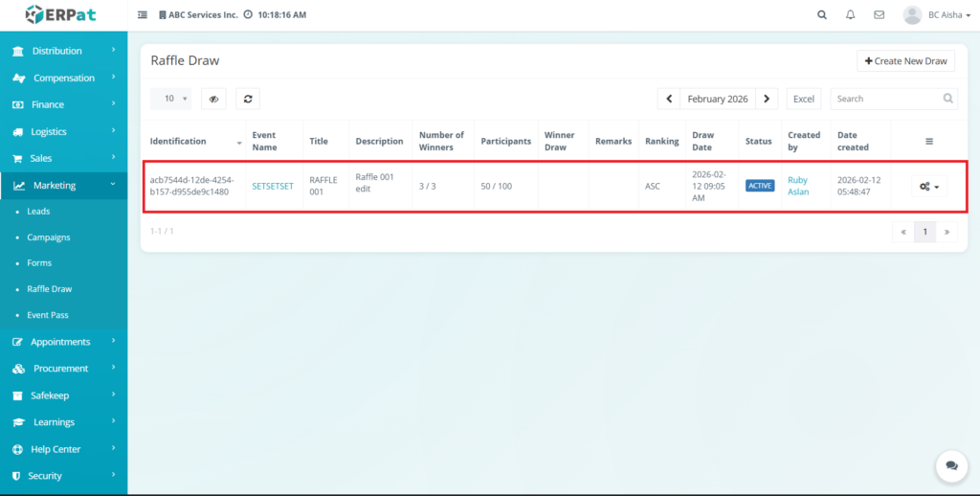Viewport: 980px width, 496px height.
Task: Open the messages envelope icon
Action: tap(879, 15)
